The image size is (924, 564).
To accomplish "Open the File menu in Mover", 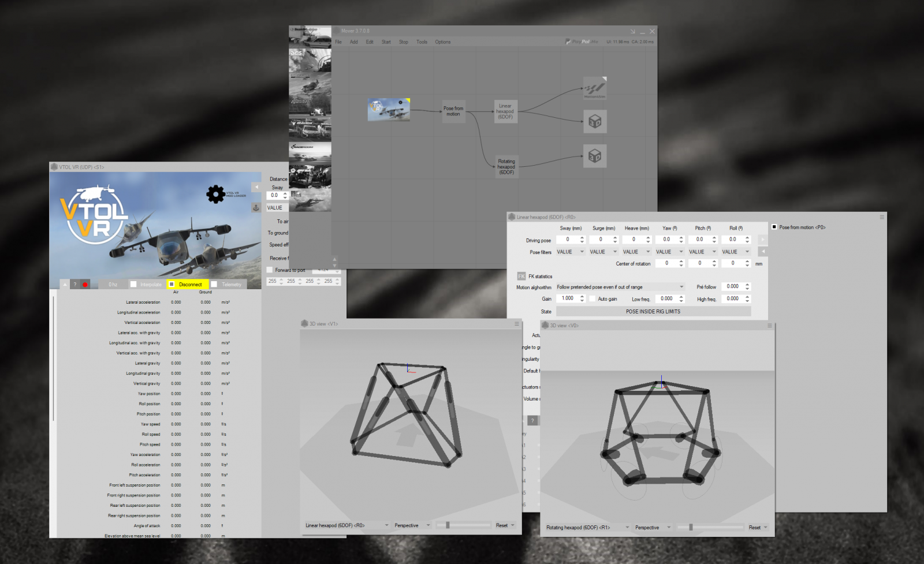I will [338, 42].
